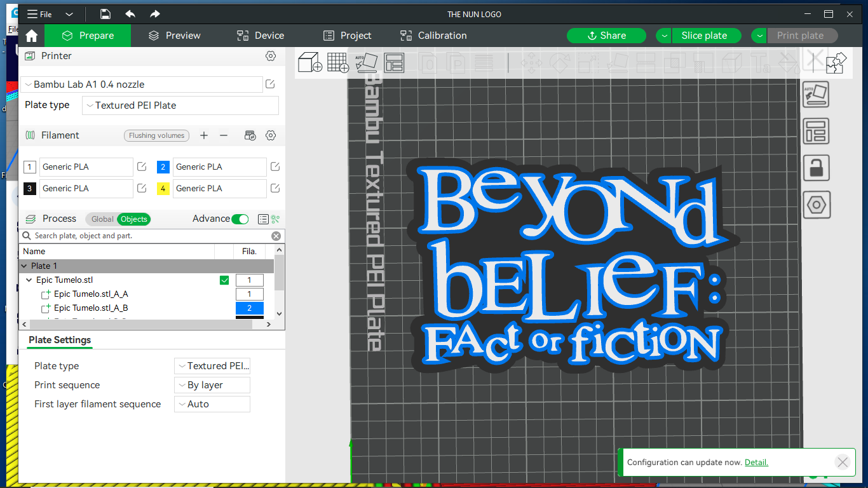Add a model with the cube plus icon
868x488 pixels.
310,63
